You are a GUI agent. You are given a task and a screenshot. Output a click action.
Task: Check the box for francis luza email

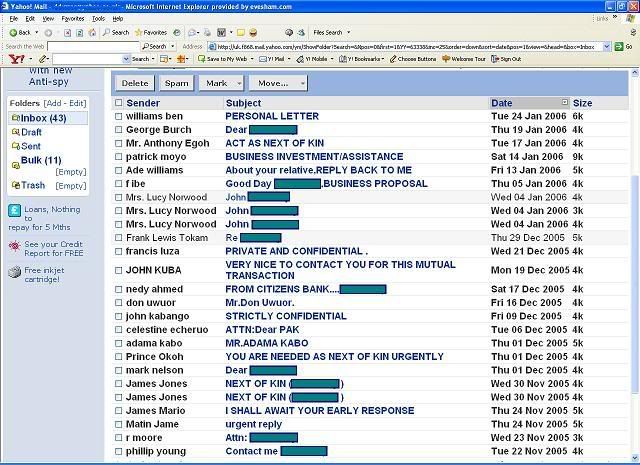pyautogui.click(x=118, y=251)
